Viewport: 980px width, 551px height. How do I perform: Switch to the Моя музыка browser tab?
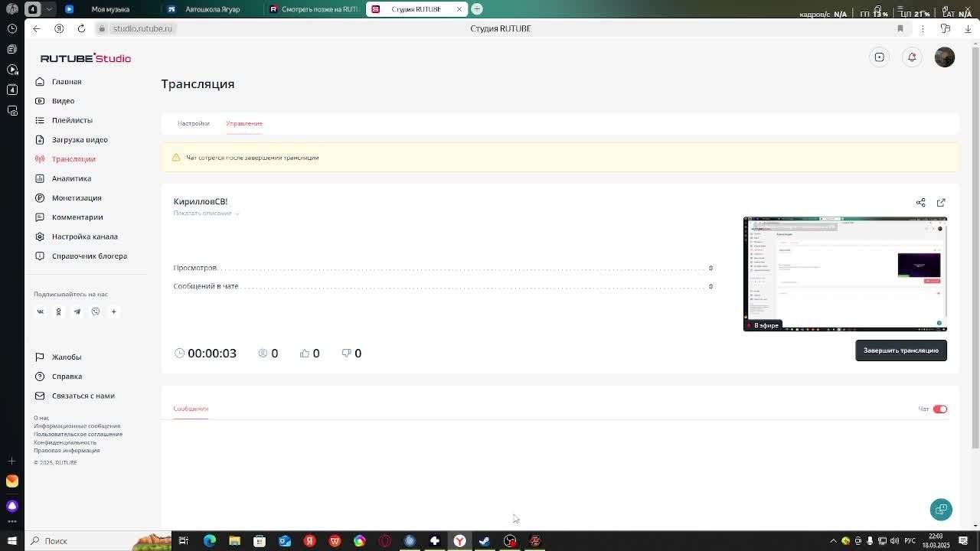(109, 9)
